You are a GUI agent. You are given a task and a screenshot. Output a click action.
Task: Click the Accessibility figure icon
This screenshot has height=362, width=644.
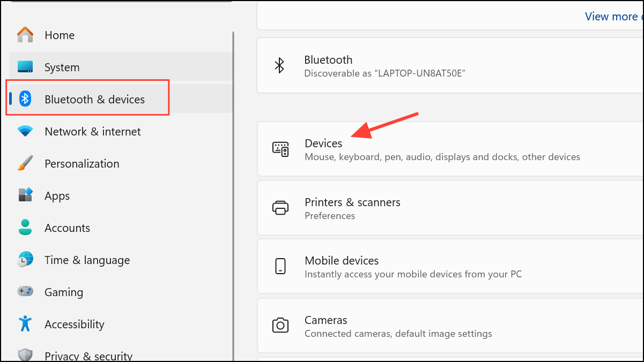25,323
